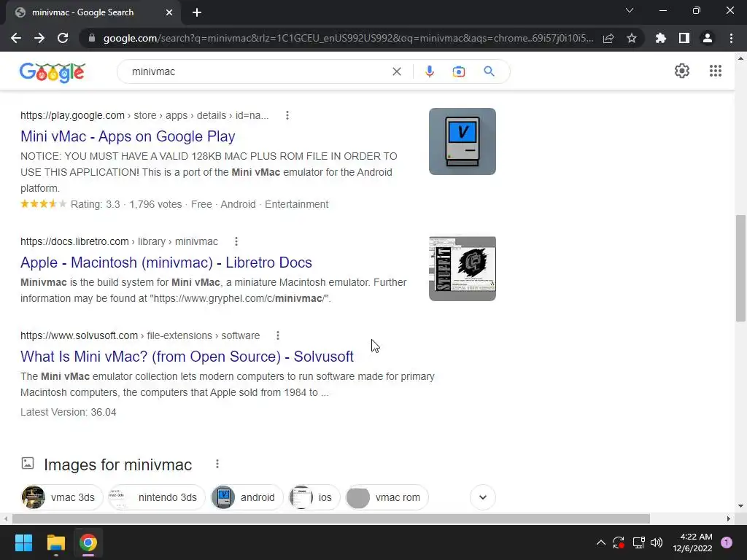The width and height of the screenshot is (747, 560).
Task: Click the Rating: 3.3 text
Action: (x=96, y=204)
